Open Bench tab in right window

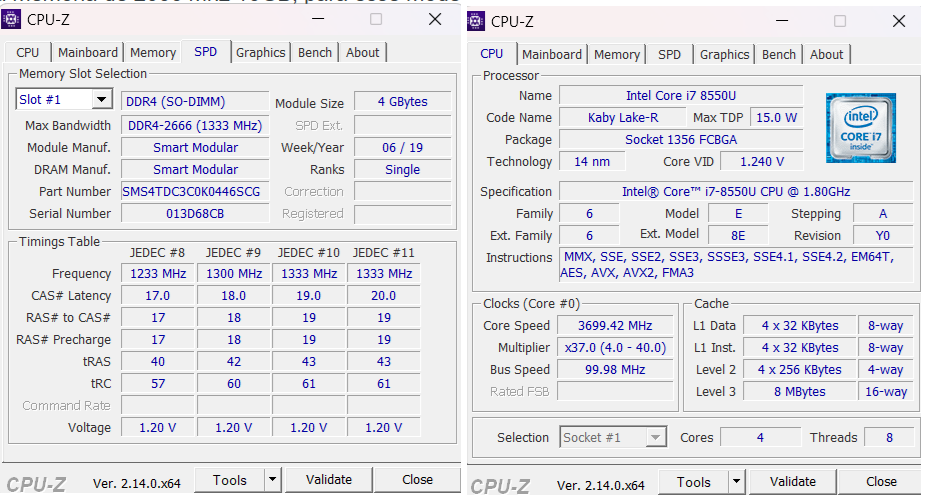pos(779,54)
